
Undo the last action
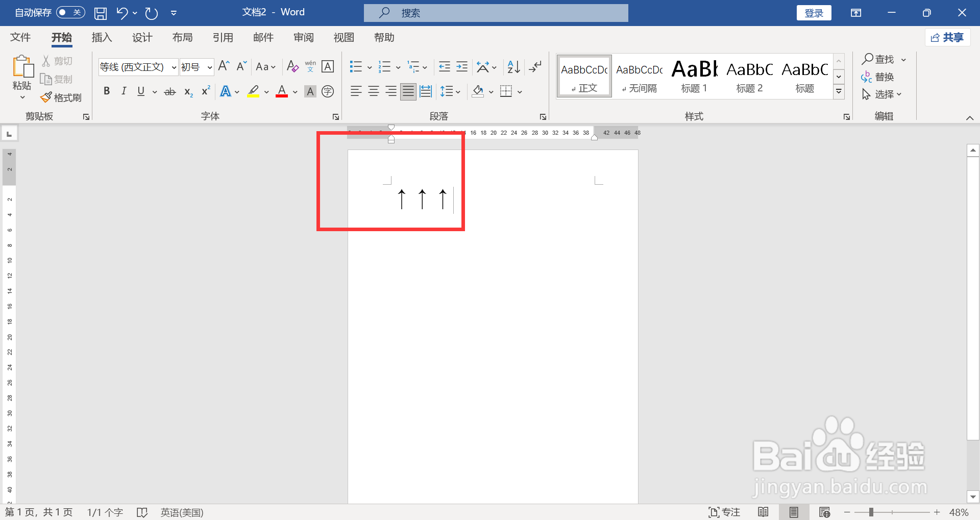pos(121,13)
